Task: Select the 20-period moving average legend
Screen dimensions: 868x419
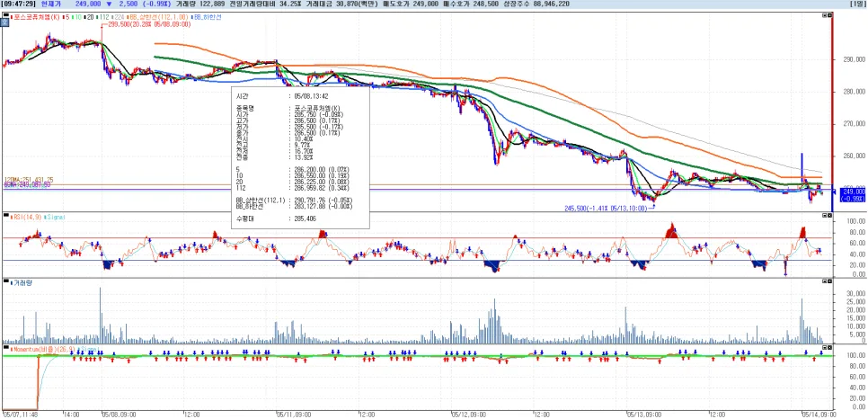Action: 89,17
